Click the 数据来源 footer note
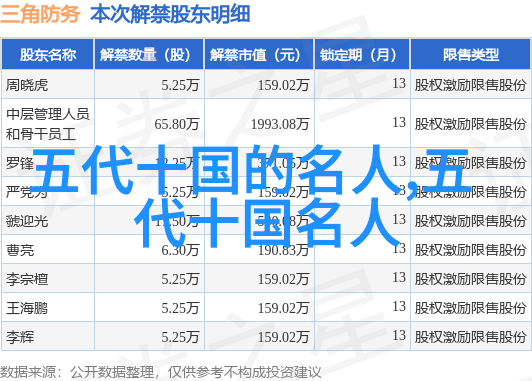Viewport: 532px width, 381px height. coord(160,373)
